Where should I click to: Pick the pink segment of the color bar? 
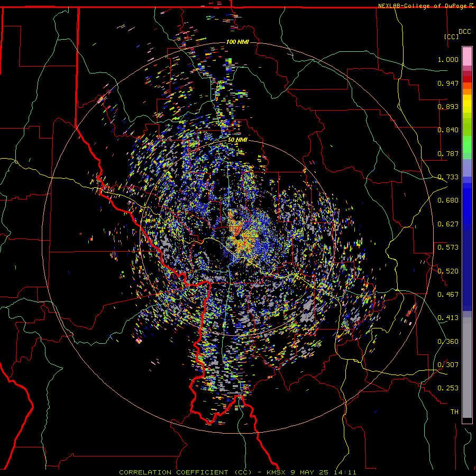point(467,57)
